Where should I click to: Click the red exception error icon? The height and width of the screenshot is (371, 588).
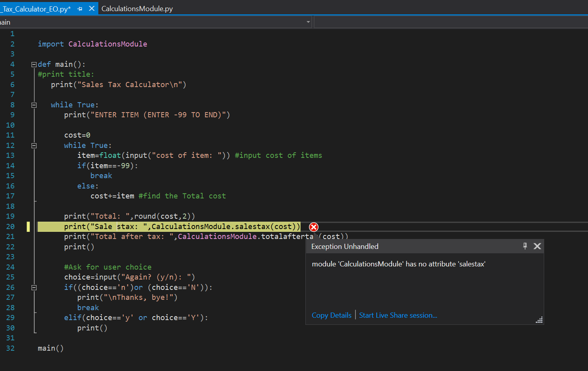click(x=314, y=227)
